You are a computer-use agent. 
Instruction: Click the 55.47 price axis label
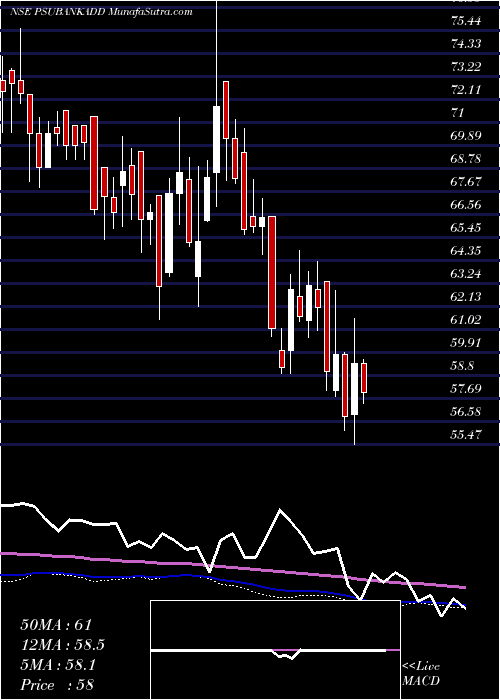[466, 435]
